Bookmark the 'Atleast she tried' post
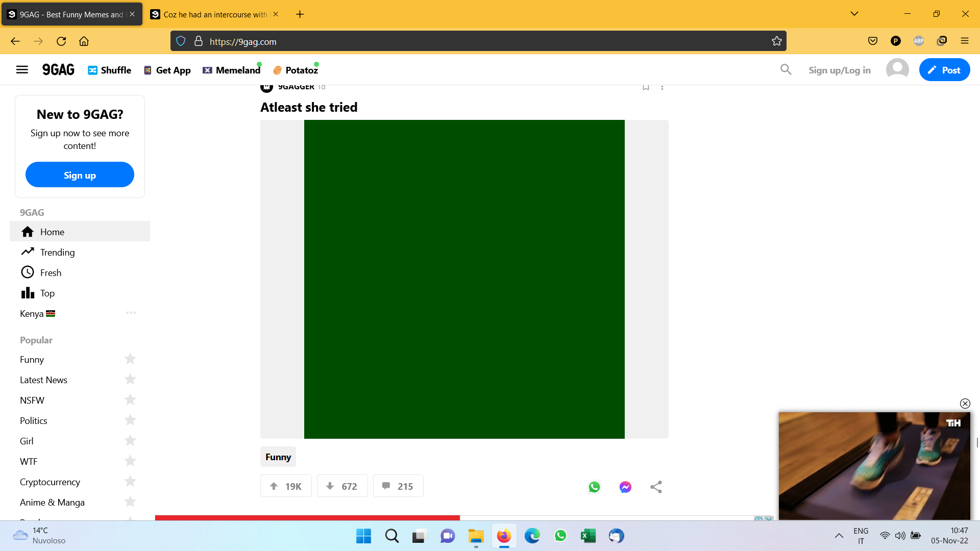 point(646,87)
